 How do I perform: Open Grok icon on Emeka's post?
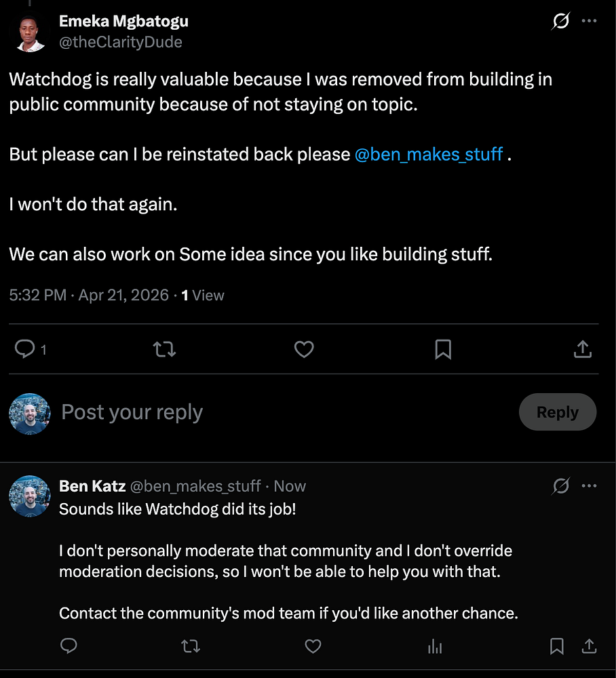click(x=560, y=22)
